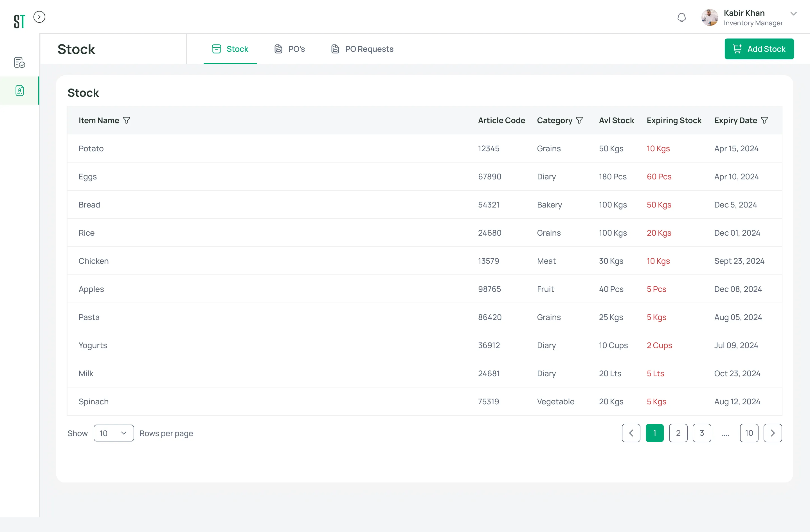Click article code 75319
Screen dimensions: 810x532
(x=488, y=402)
